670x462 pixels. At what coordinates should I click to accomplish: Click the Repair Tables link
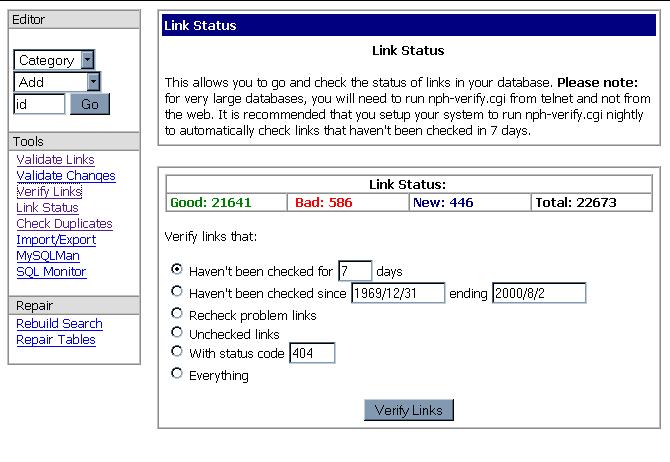tap(56, 340)
